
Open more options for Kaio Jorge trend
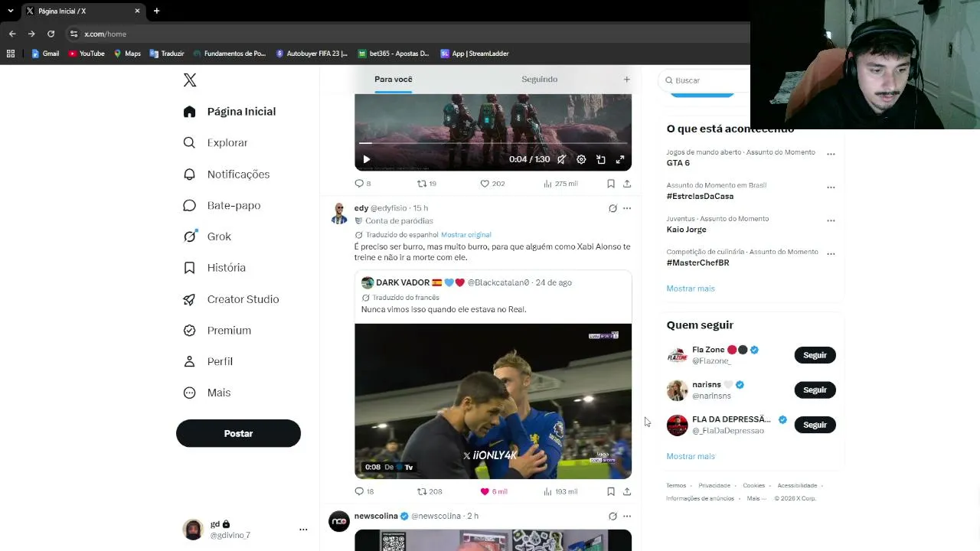pos(831,220)
